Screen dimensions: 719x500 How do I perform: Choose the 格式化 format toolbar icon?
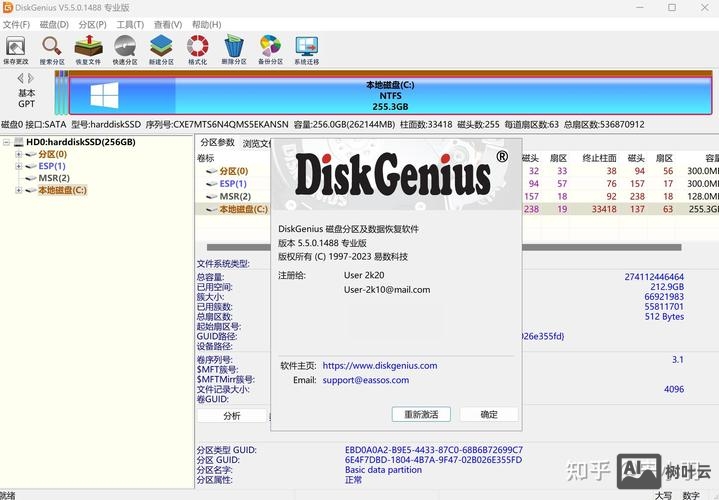click(197, 50)
